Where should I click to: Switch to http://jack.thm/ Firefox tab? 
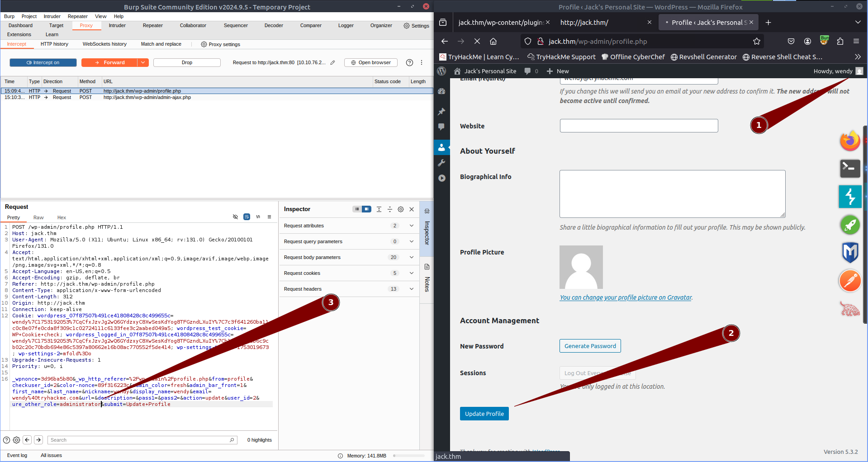coord(584,22)
